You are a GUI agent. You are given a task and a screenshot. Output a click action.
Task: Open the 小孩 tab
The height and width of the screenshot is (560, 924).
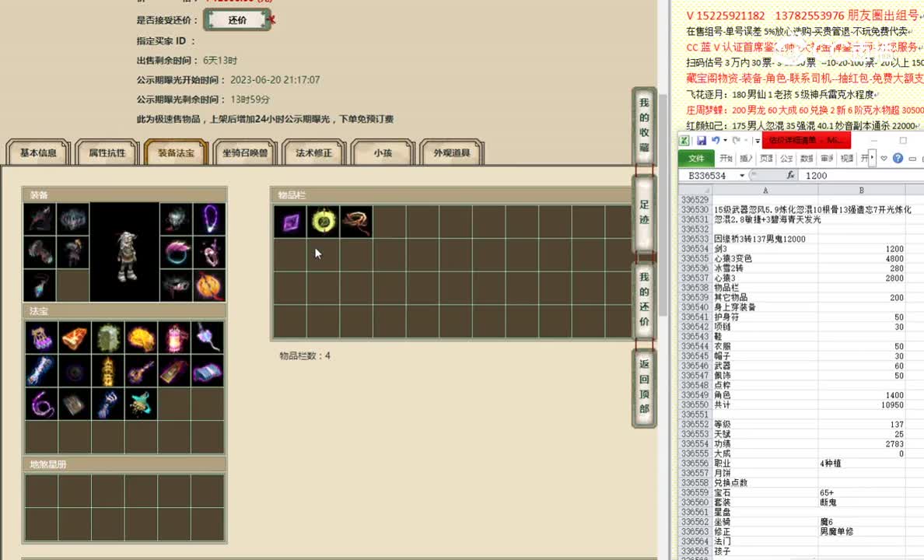[x=383, y=152]
